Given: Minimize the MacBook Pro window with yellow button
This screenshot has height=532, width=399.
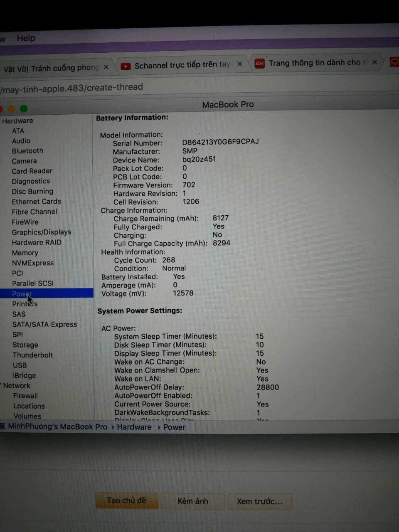Looking at the screenshot, I should [x=11, y=109].
